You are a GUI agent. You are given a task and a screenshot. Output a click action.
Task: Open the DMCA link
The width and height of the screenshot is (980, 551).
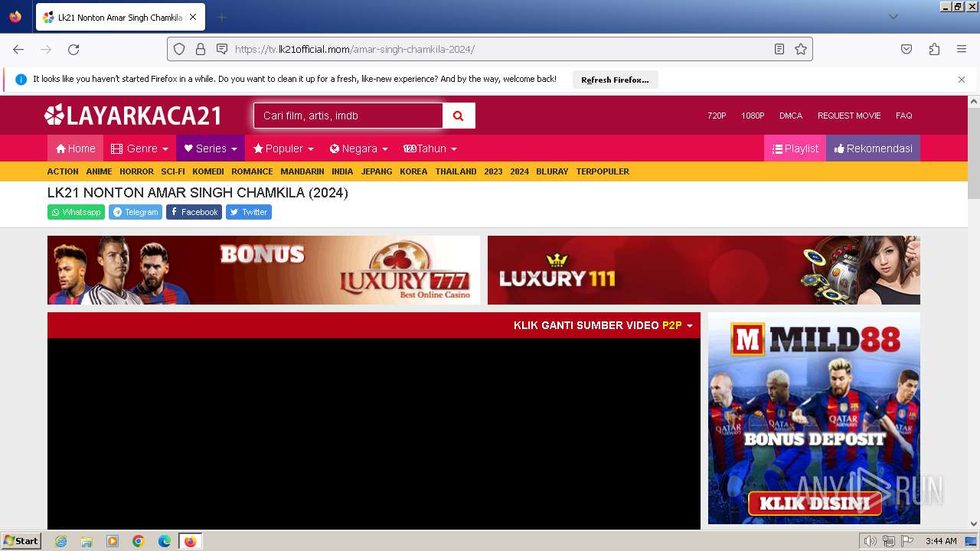coord(791,116)
